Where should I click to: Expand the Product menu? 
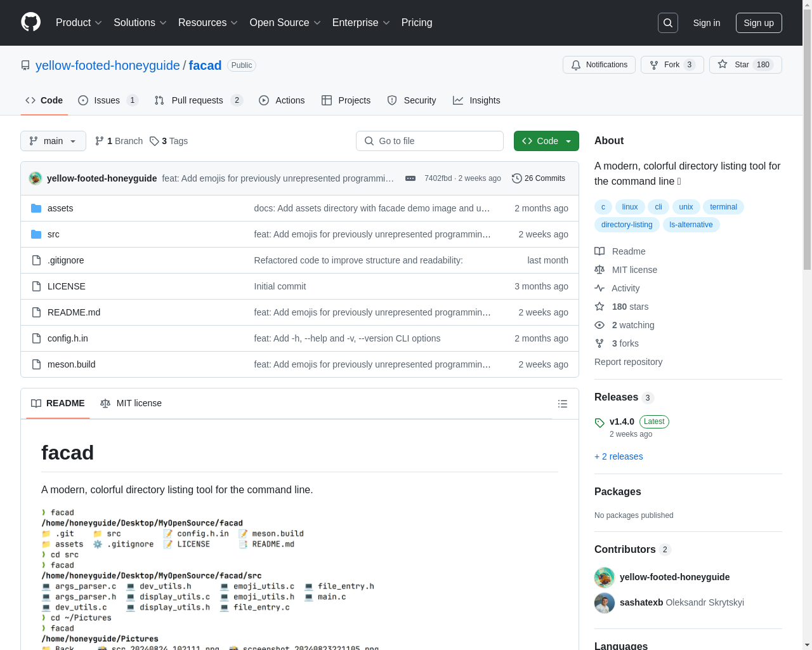(x=79, y=23)
